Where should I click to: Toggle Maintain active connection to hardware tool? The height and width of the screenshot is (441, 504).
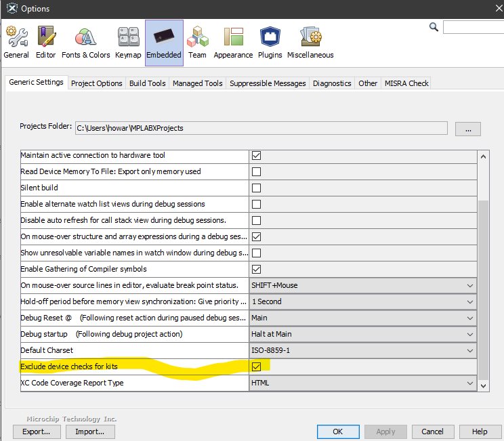coord(256,155)
